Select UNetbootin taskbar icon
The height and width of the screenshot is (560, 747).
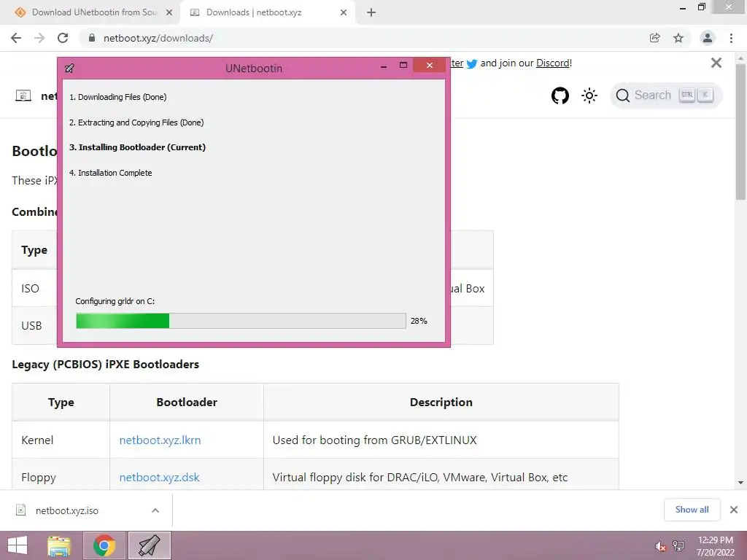pyautogui.click(x=149, y=545)
